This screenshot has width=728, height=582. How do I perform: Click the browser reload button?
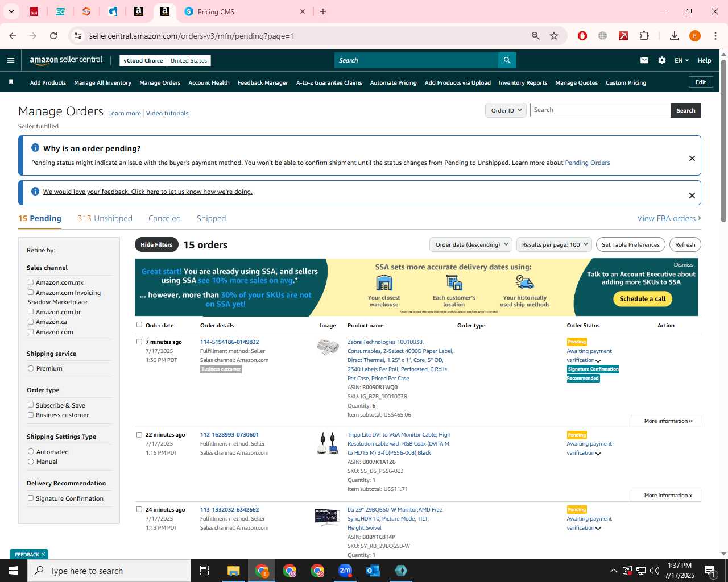[x=53, y=36]
